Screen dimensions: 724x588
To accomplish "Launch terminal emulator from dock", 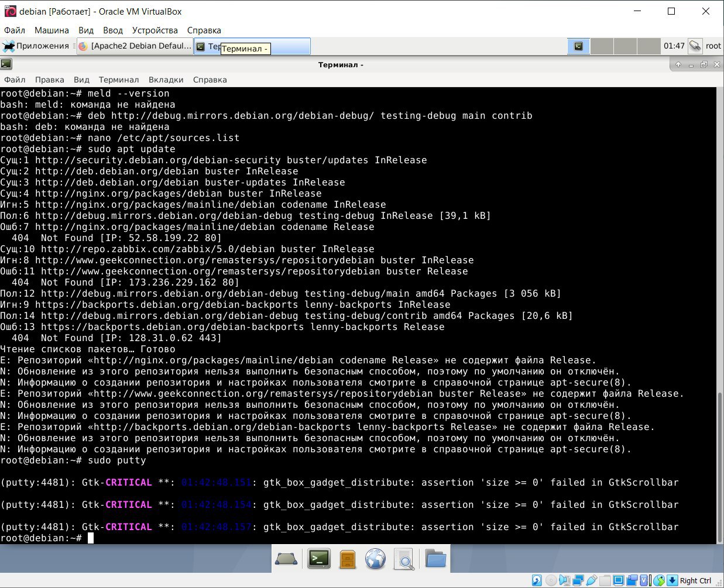I will click(319, 559).
